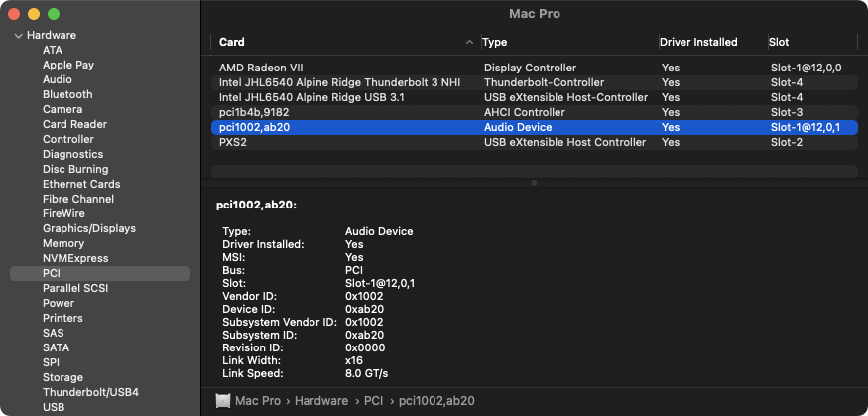Viewport: 868px width, 416px height.
Task: Select Power in the sidebar
Action: pos(59,304)
